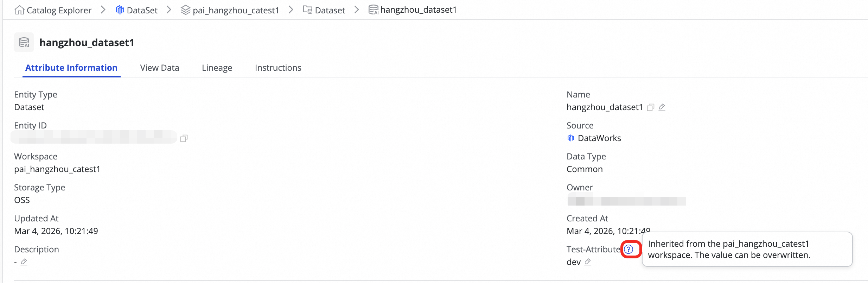Click the DataSet breadcrumb DataWorks icon
The height and width of the screenshot is (283, 868).
(x=120, y=10)
